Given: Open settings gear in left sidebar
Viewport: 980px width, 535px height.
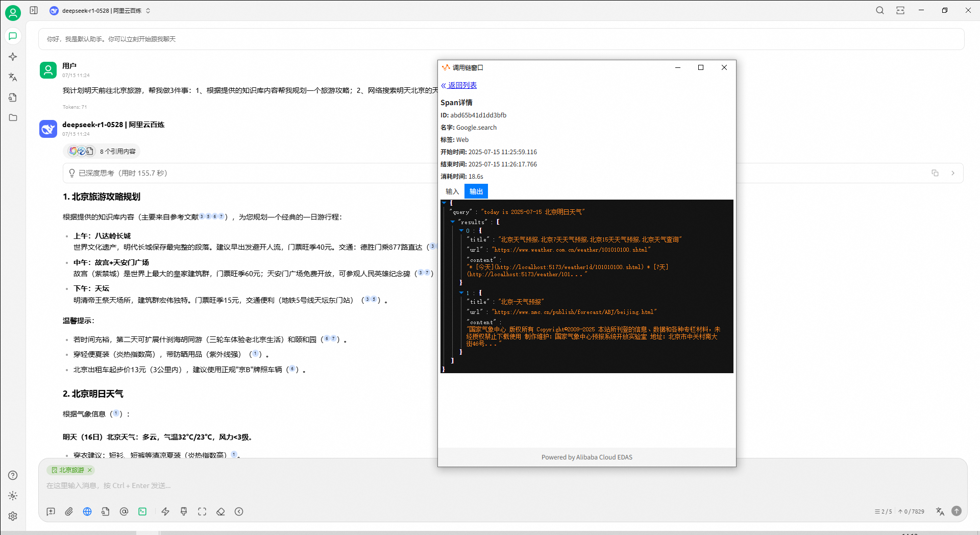Looking at the screenshot, I should point(13,516).
